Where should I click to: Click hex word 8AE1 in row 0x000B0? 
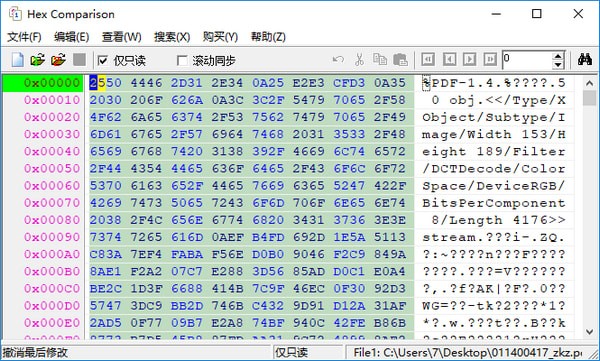click(105, 271)
